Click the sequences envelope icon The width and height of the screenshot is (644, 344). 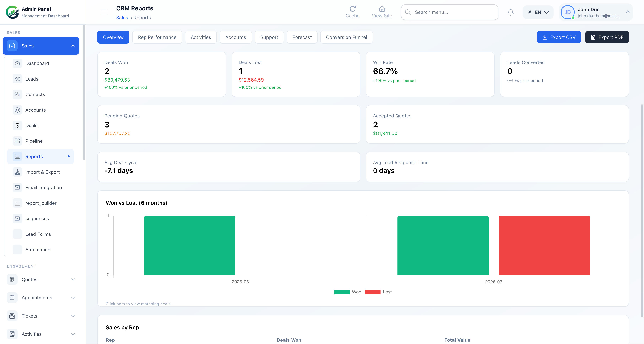pos(17,219)
